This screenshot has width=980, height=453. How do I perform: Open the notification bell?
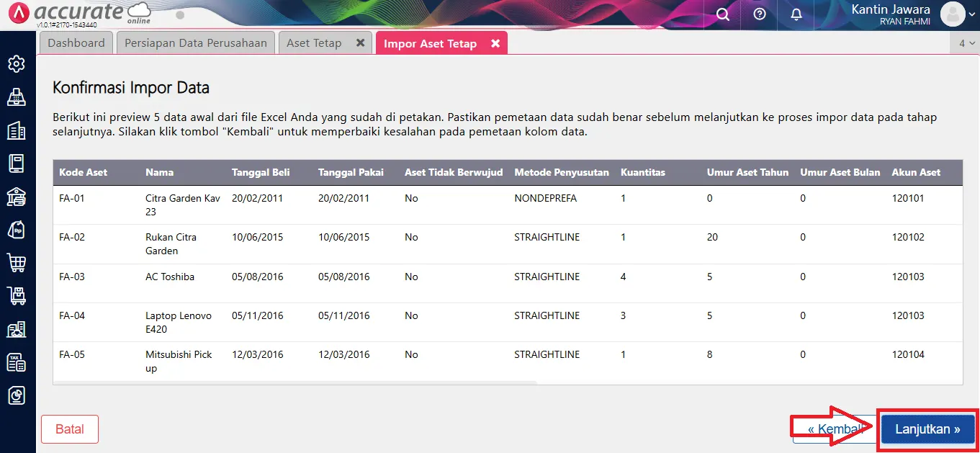point(796,14)
